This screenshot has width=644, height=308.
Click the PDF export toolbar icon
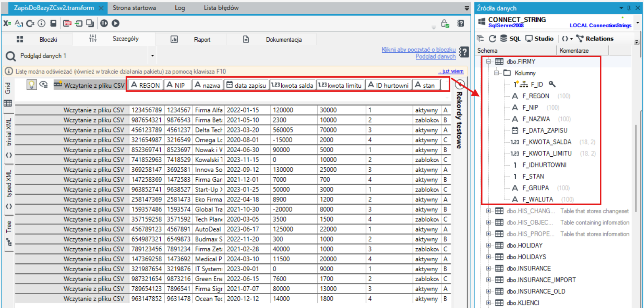(67, 23)
